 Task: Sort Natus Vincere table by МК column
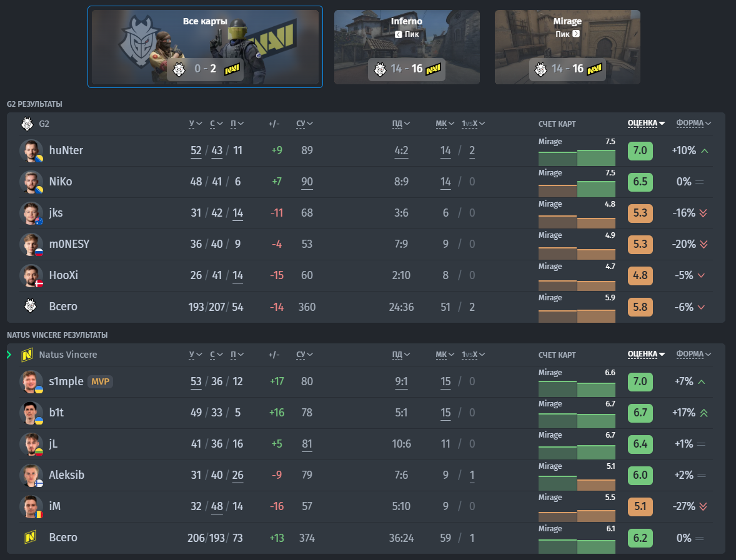tap(445, 355)
